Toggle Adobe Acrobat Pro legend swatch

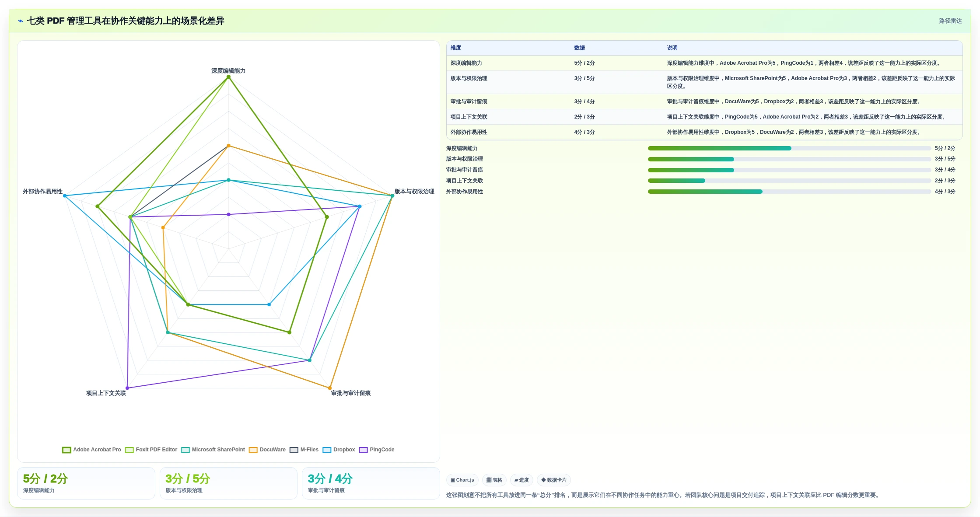[x=66, y=450]
